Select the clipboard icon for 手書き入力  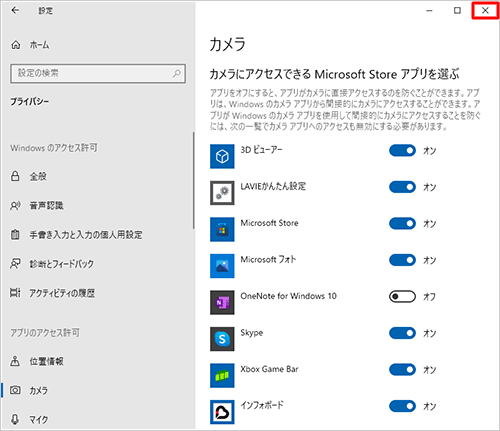(15, 235)
